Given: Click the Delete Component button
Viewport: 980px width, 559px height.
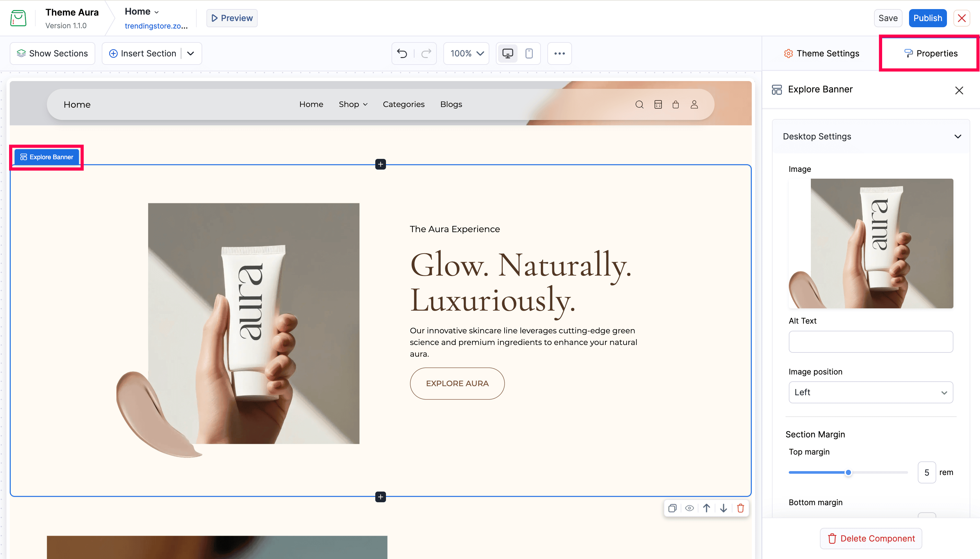Looking at the screenshot, I should pos(871,538).
